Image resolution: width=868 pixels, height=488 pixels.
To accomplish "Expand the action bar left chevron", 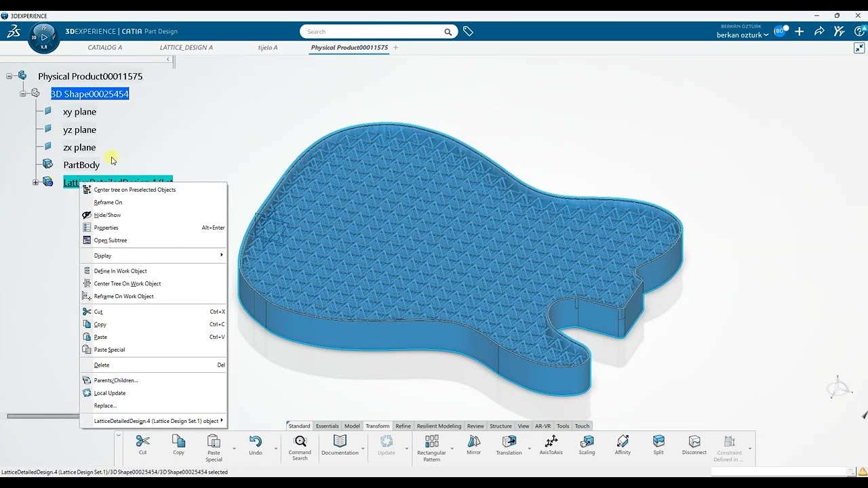I will [x=118, y=435].
